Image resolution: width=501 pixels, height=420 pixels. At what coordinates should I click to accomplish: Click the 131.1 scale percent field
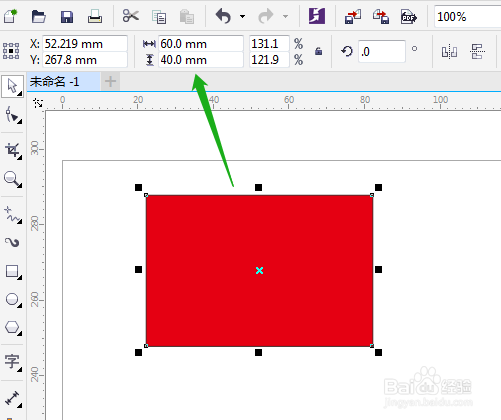point(269,44)
